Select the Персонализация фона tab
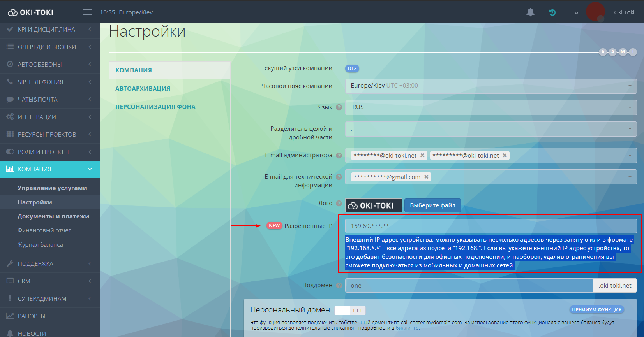The height and width of the screenshot is (337, 644). (155, 107)
